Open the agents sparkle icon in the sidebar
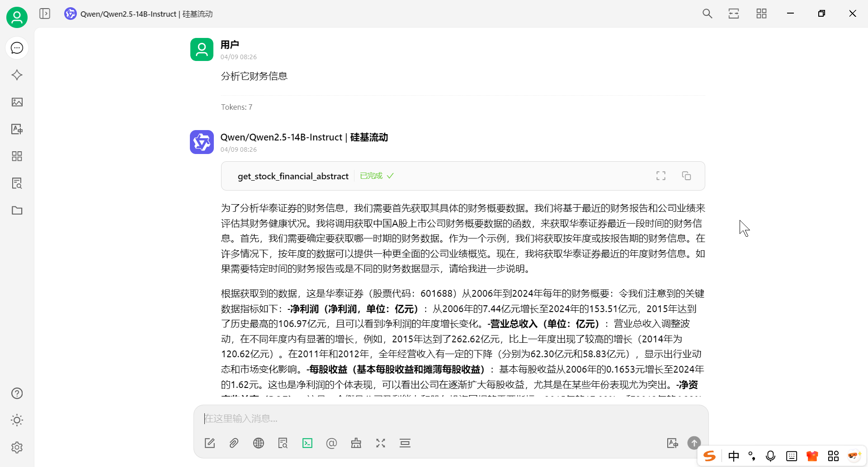The height and width of the screenshot is (467, 868). (17, 75)
